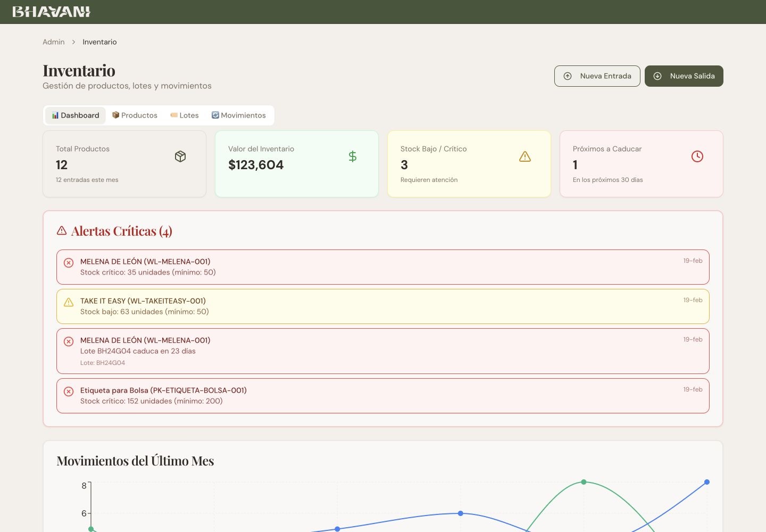Image resolution: width=766 pixels, height=532 pixels.
Task: Click the Inventario page title
Action: (x=79, y=70)
